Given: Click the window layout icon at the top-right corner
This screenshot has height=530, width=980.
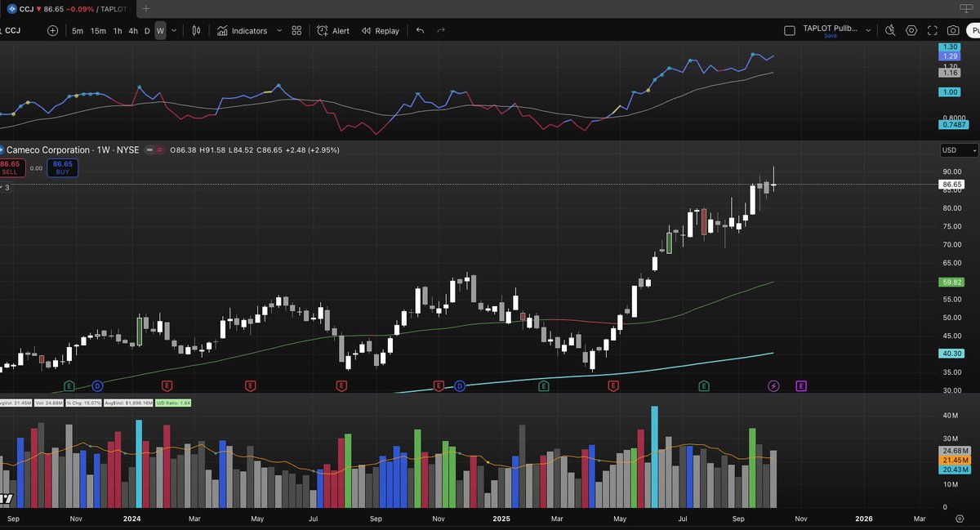Looking at the screenshot, I should 964,8.
